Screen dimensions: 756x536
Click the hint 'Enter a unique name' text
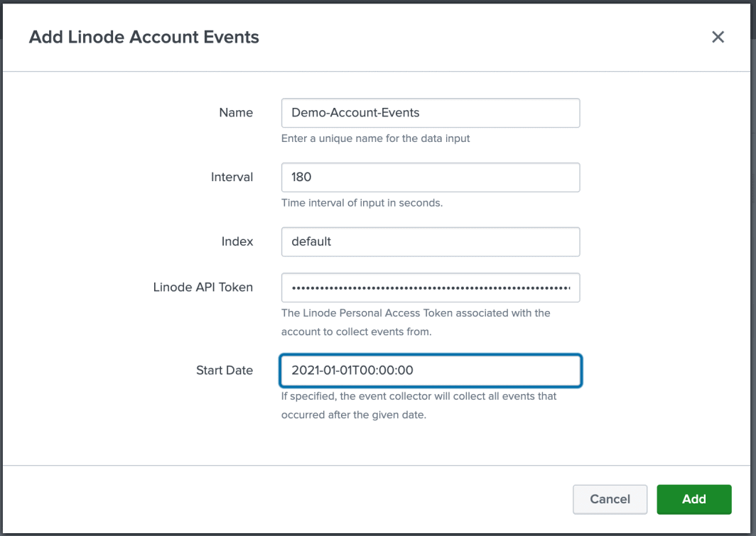point(376,138)
